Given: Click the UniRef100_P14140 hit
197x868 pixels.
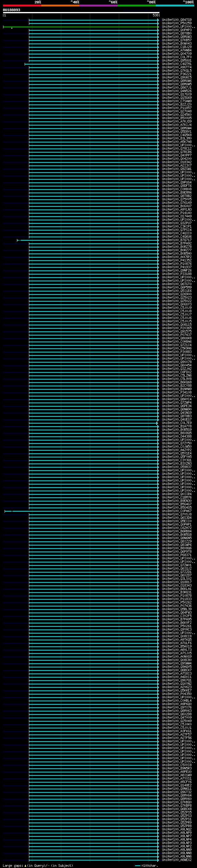Looking at the screenshot, I should [x=176, y=213].
